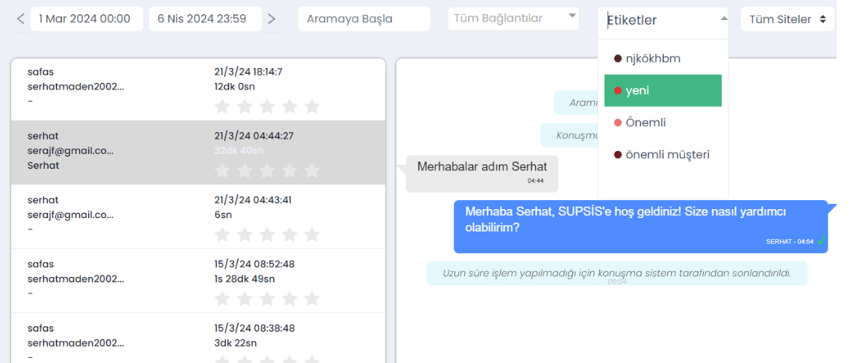Click the red dot beside yeni
This screenshot has width=868, height=363.
coord(618,91)
